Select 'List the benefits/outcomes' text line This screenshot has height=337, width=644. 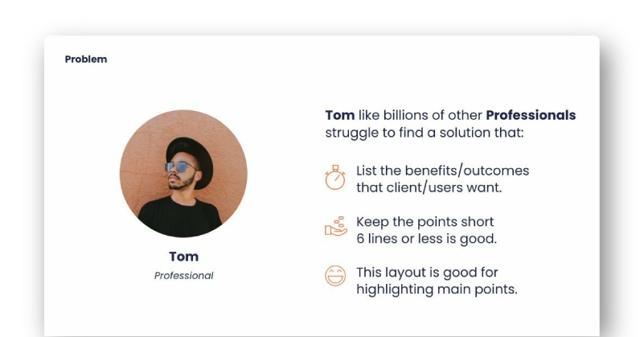(443, 171)
